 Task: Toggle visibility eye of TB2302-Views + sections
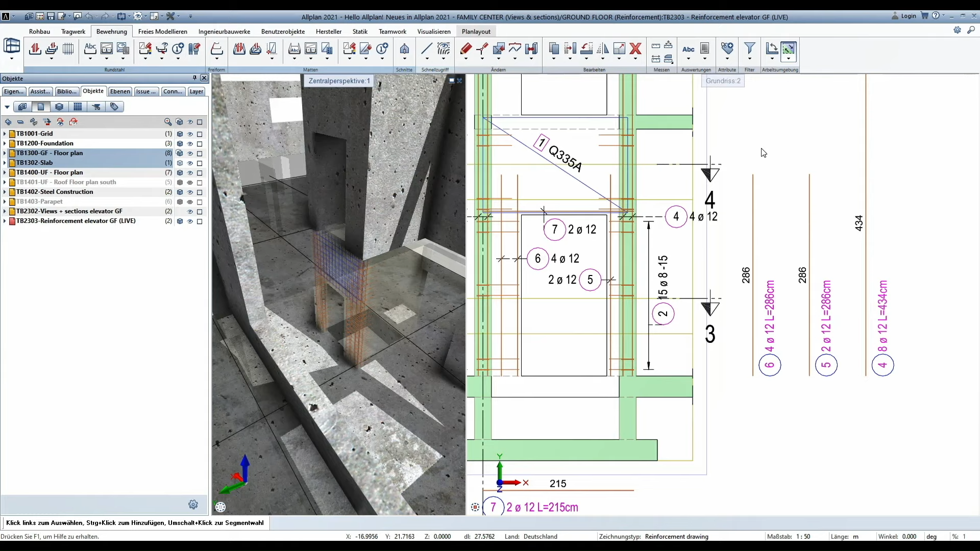point(190,212)
